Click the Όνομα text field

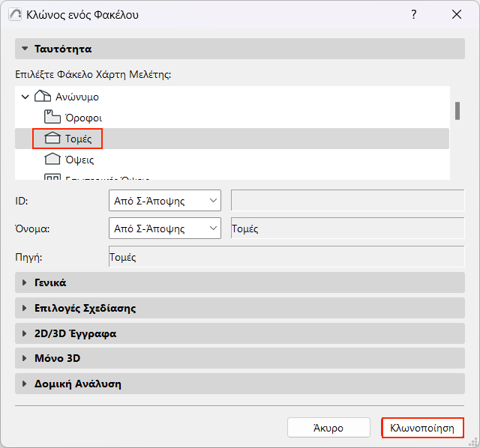point(347,228)
